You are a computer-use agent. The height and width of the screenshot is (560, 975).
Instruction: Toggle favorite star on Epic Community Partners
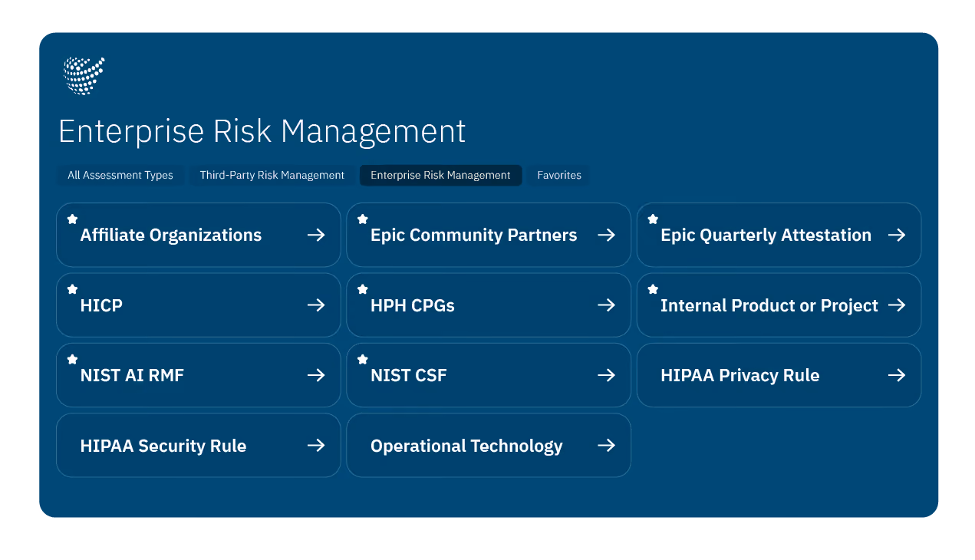tap(363, 219)
